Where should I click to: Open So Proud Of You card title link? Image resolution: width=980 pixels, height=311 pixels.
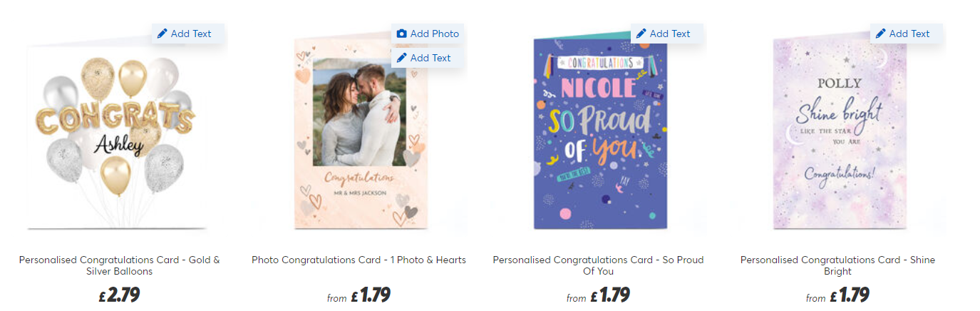click(599, 265)
